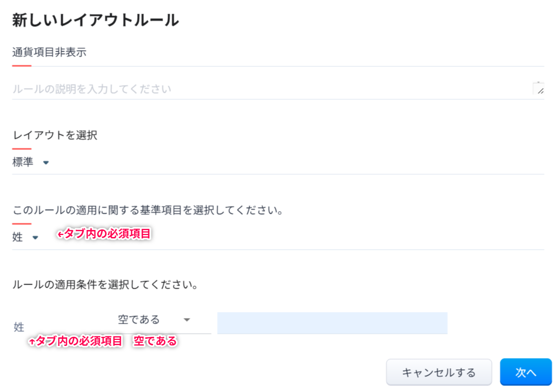
Task: Proceed with the 次へ button
Action: click(x=526, y=372)
